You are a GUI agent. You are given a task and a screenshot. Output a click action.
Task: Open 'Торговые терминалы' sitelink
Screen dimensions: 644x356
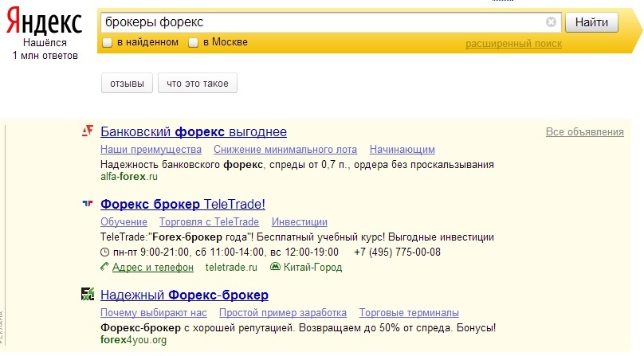409,313
